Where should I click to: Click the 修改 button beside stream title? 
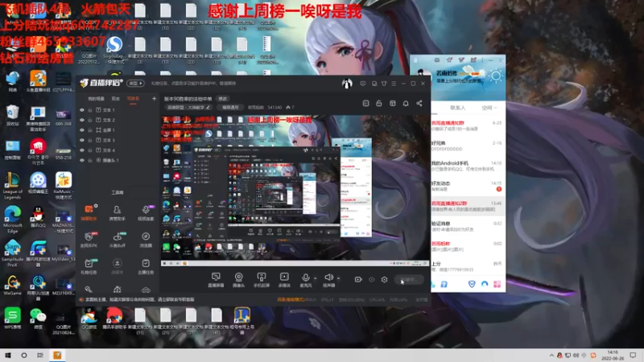[223, 99]
